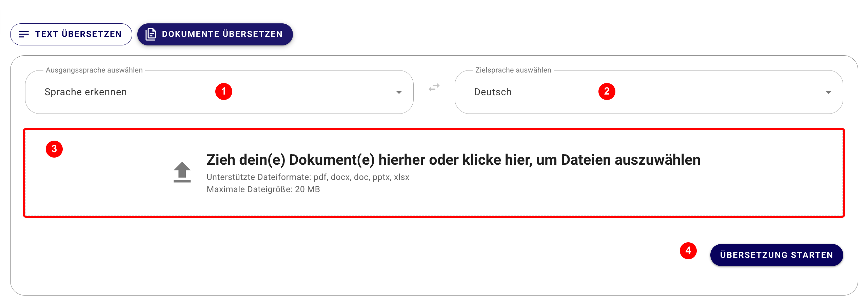Switch to the Text übersetzen tab
This screenshot has height=305, width=868.
71,34
